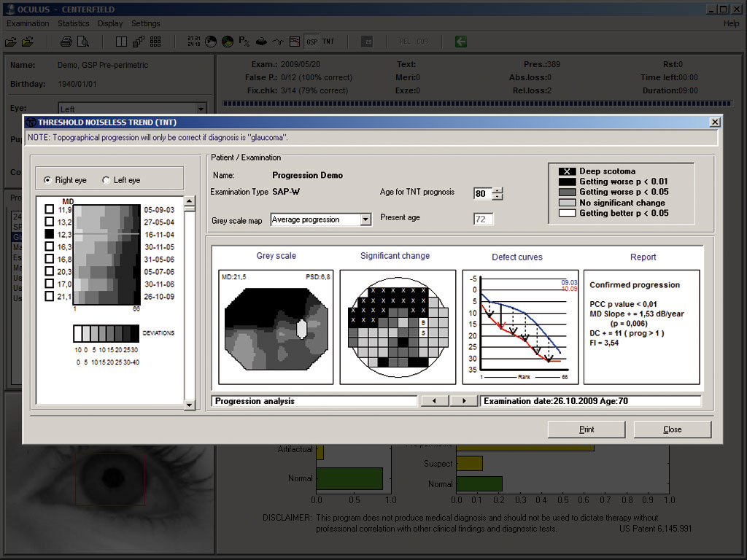Viewport: 747px width, 560px height.
Task: Check the box for exam 05-09-03
Action: coord(49,209)
